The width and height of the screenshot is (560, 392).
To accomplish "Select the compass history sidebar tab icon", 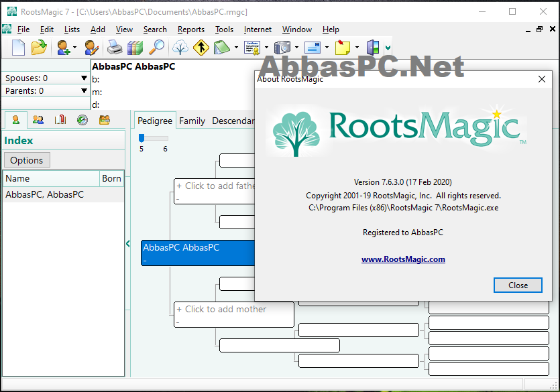I will pos(82,120).
